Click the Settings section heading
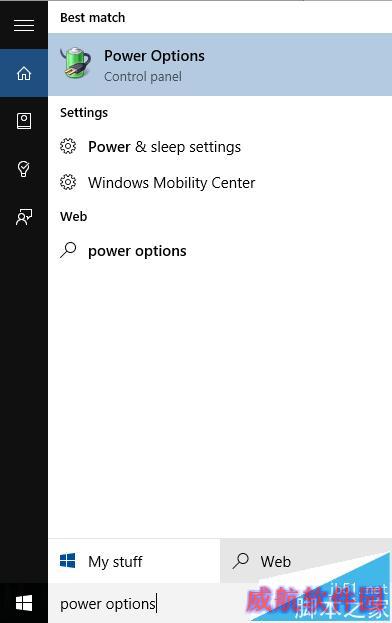The width and height of the screenshot is (392, 623). [x=84, y=112]
